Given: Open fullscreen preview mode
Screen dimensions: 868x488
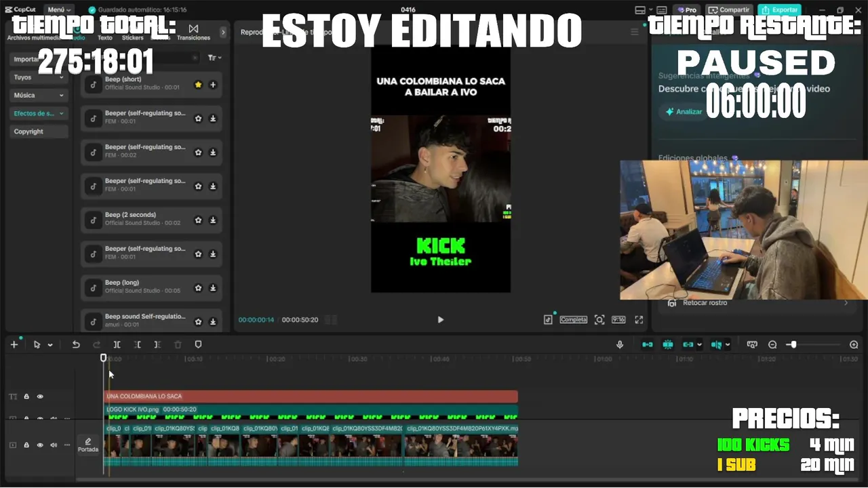Looking at the screenshot, I should pyautogui.click(x=639, y=319).
